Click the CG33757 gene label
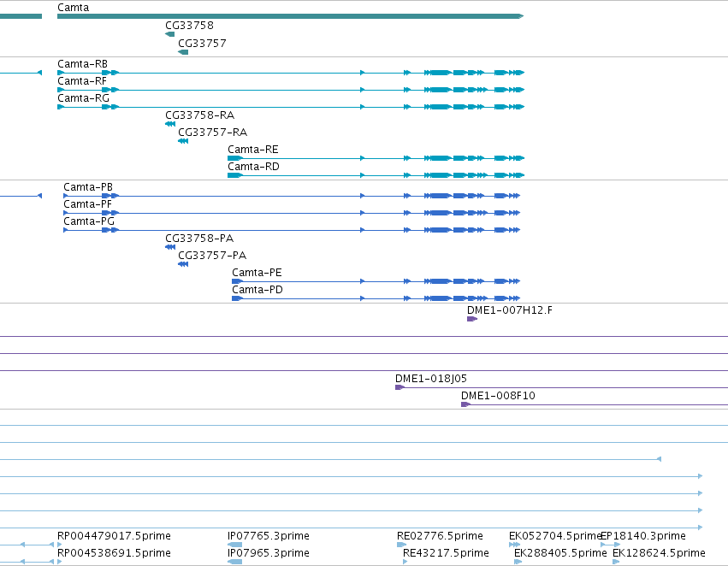The width and height of the screenshot is (728, 566). pyautogui.click(x=203, y=43)
